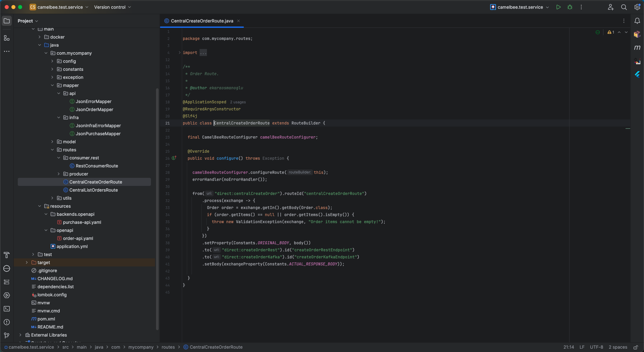The image size is (644, 352).
Task: Start the Debug configuration with bug icon
Action: [x=570, y=7]
